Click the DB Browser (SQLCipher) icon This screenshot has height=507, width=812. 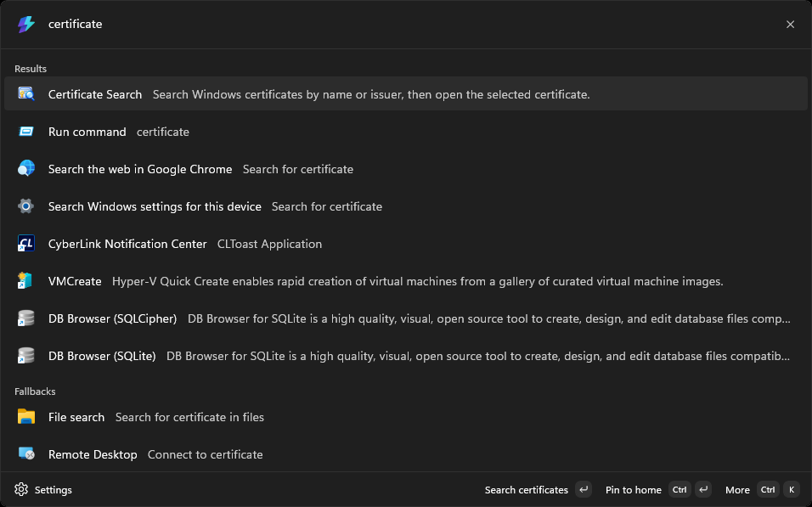pos(25,318)
